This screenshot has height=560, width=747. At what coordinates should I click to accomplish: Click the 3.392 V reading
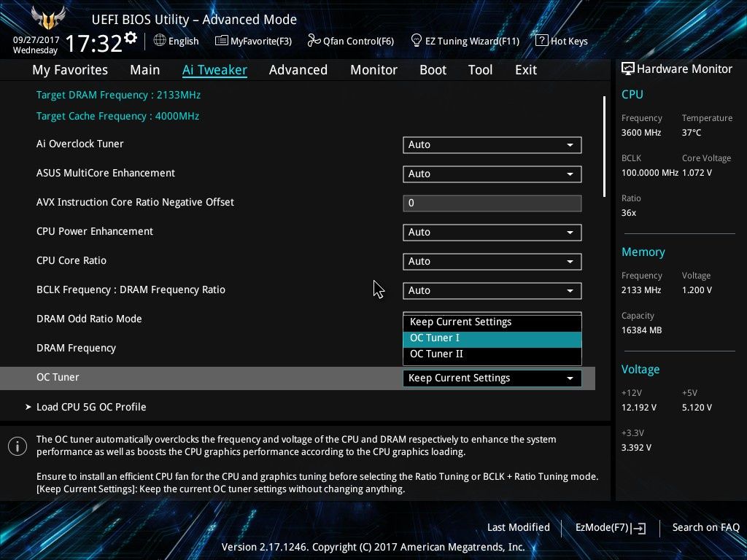636,448
